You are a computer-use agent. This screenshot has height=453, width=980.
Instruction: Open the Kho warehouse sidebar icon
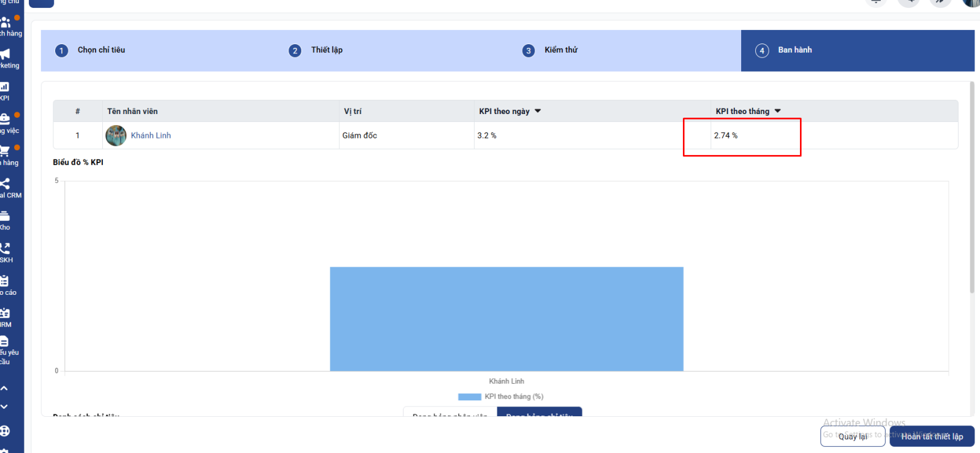[5, 216]
